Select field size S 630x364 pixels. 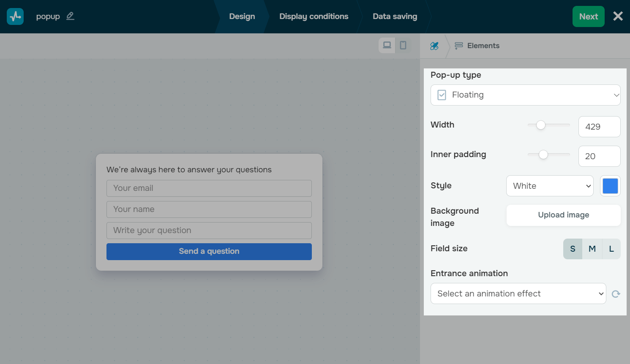coord(573,249)
